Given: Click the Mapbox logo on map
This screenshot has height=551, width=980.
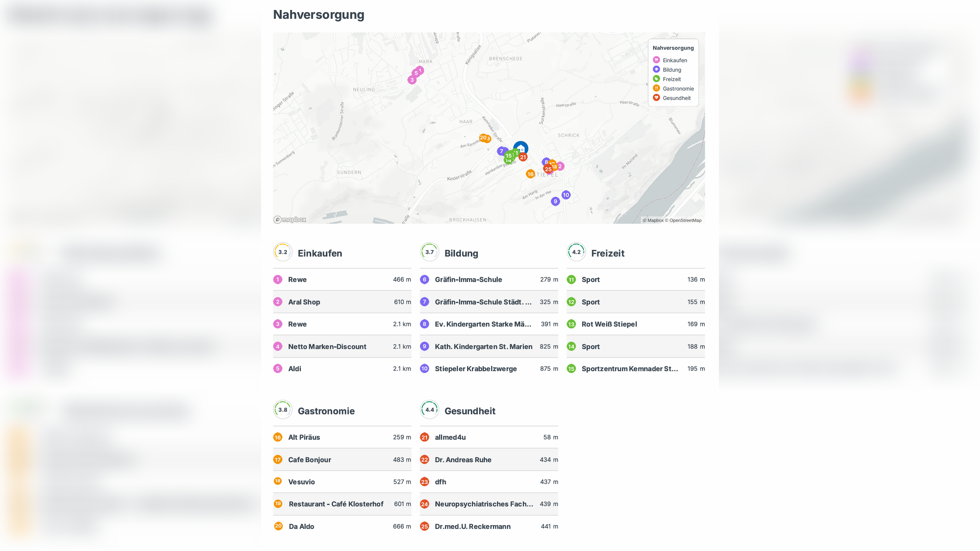Looking at the screenshot, I should coord(290,219).
